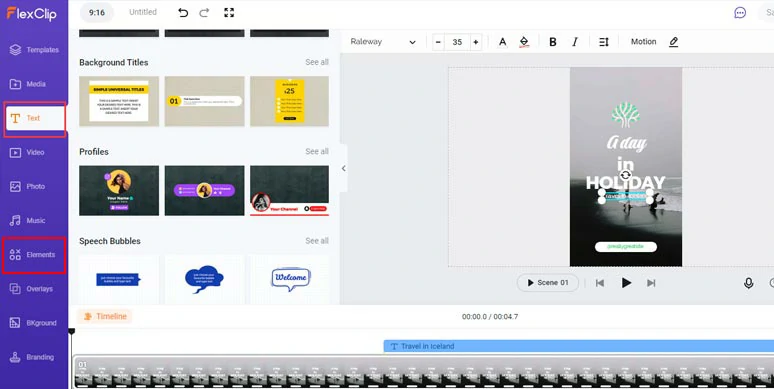Select the Welcome speech bubble

(289, 279)
